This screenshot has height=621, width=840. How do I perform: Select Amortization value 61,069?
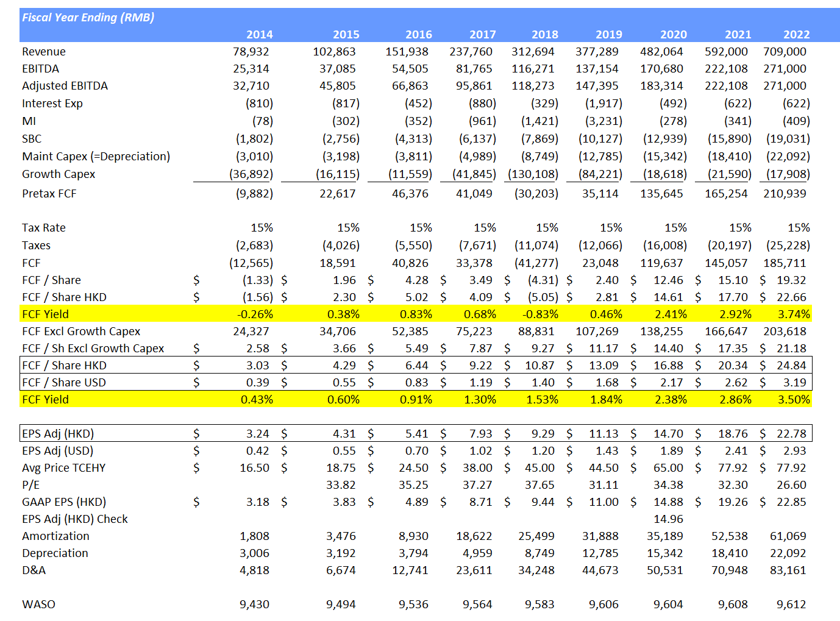click(788, 536)
